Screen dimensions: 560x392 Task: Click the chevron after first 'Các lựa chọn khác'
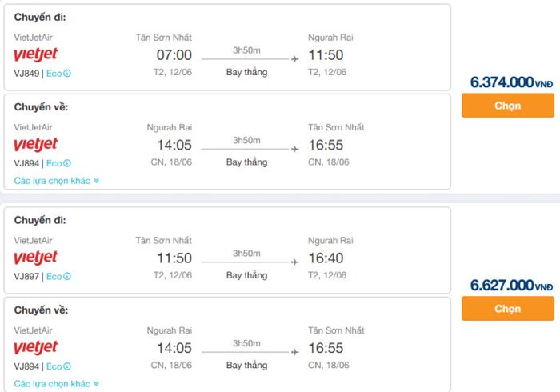(x=96, y=181)
